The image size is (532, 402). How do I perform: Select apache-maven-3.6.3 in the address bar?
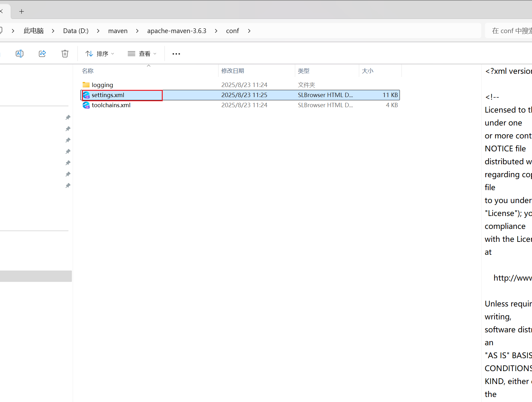pos(177,31)
